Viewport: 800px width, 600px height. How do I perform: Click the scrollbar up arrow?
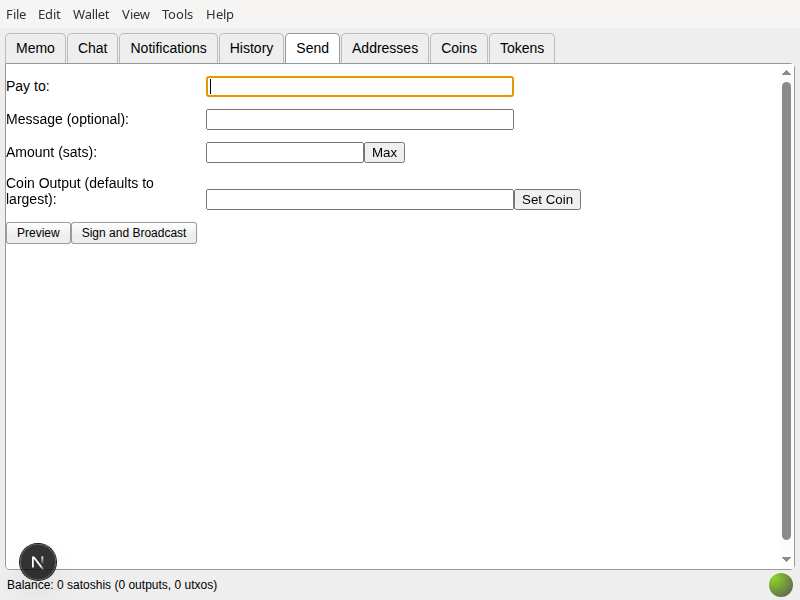[x=786, y=73]
